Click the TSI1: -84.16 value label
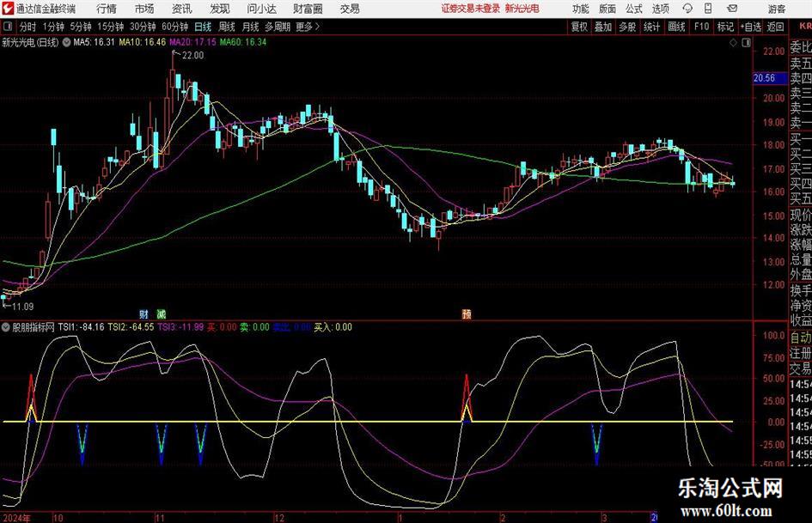This screenshot has height=523, width=812. (81, 327)
